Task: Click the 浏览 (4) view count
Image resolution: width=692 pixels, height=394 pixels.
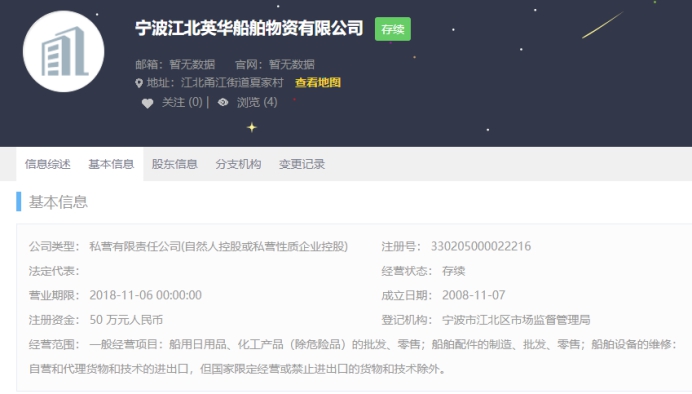Action: click(x=257, y=102)
